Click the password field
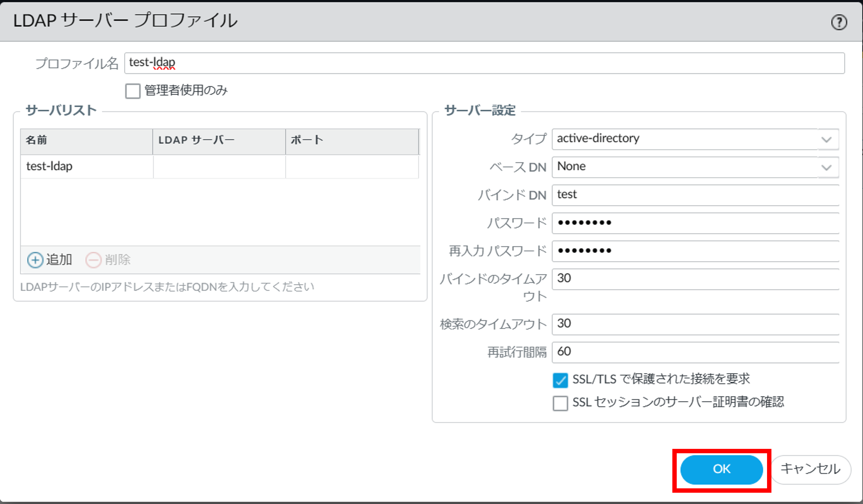The height and width of the screenshot is (504, 863). coord(695,223)
